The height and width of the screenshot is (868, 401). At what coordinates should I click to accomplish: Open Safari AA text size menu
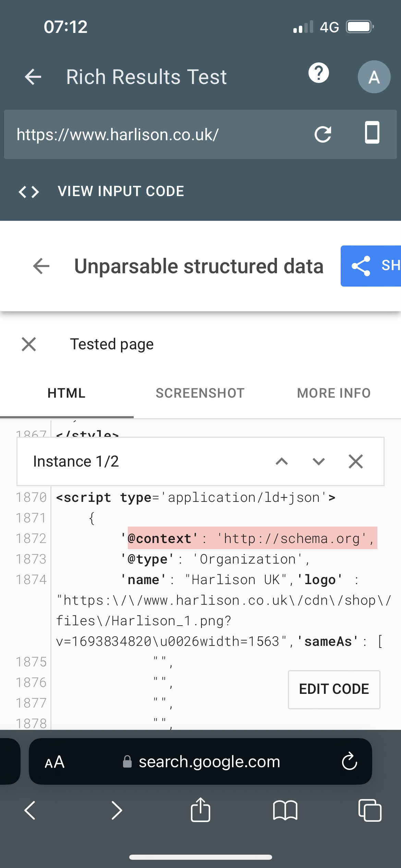click(54, 762)
